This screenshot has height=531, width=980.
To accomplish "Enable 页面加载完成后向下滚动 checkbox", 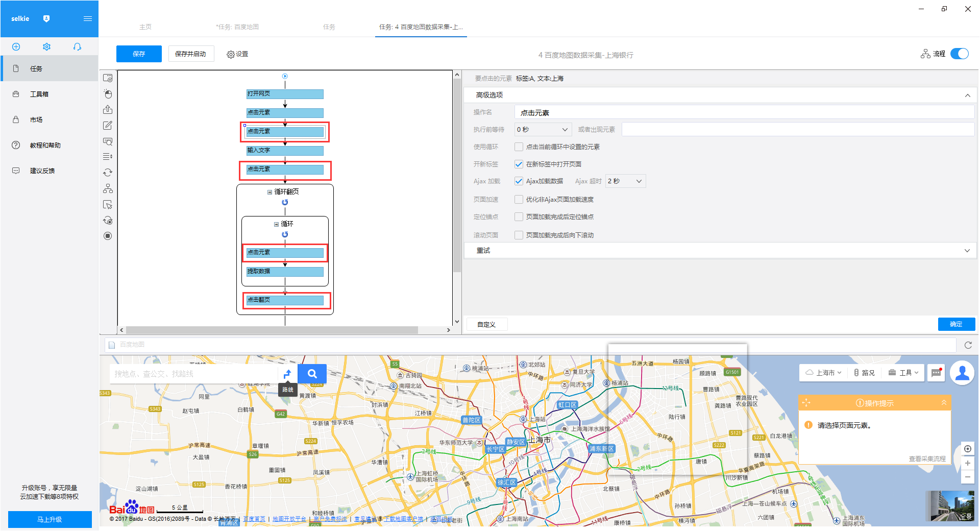I will (519, 235).
